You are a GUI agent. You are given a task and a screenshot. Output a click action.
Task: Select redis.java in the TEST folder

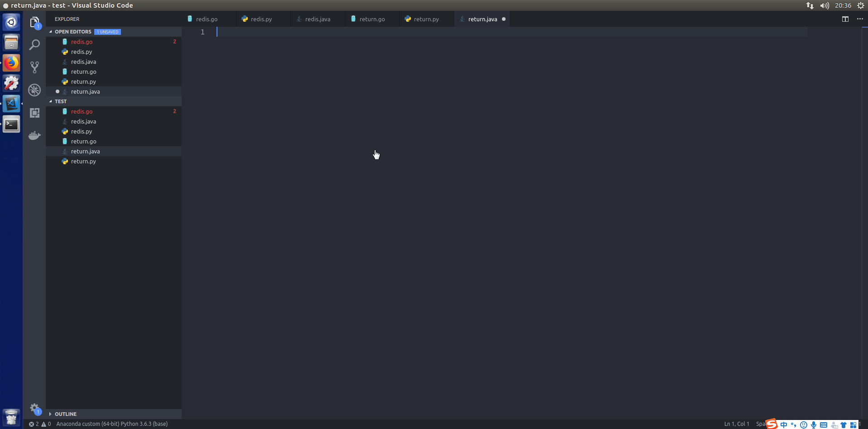click(83, 121)
